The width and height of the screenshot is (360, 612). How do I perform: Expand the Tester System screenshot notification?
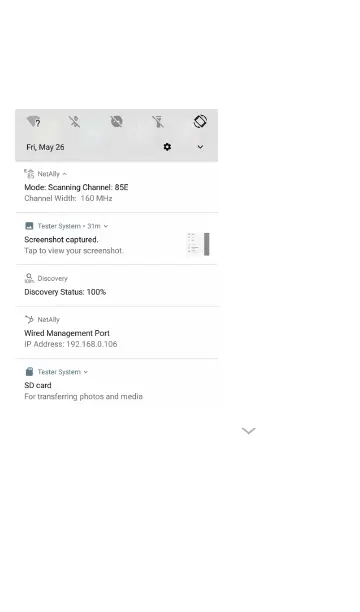click(106, 226)
